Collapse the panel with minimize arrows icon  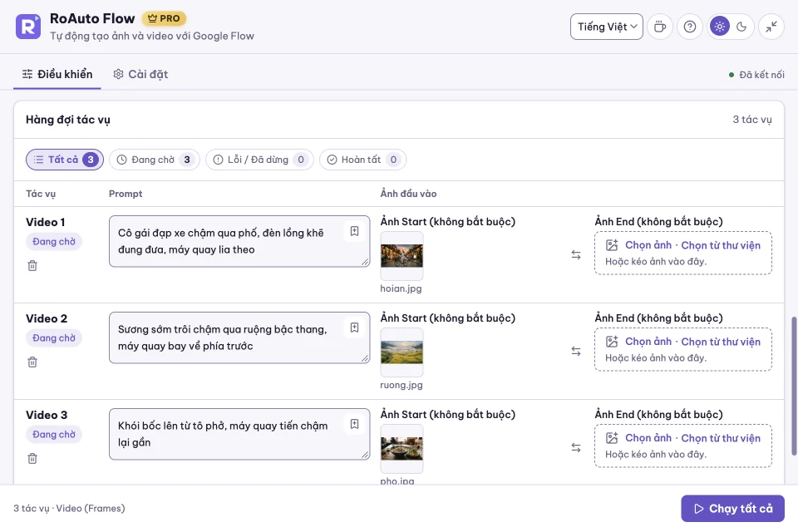pos(771,27)
